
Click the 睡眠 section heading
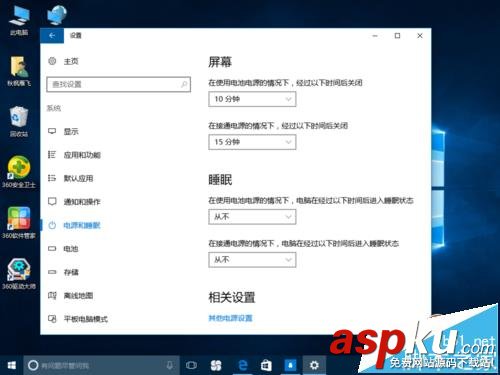(x=220, y=180)
